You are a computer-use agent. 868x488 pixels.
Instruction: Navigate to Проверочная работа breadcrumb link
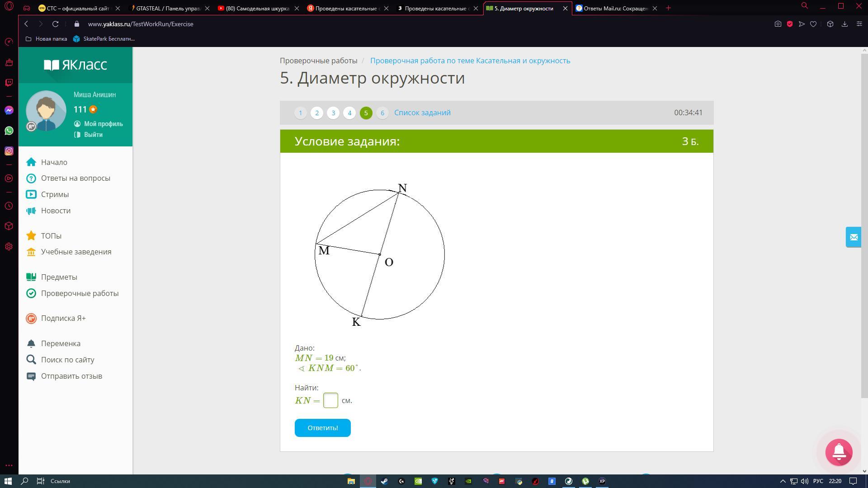[470, 60]
